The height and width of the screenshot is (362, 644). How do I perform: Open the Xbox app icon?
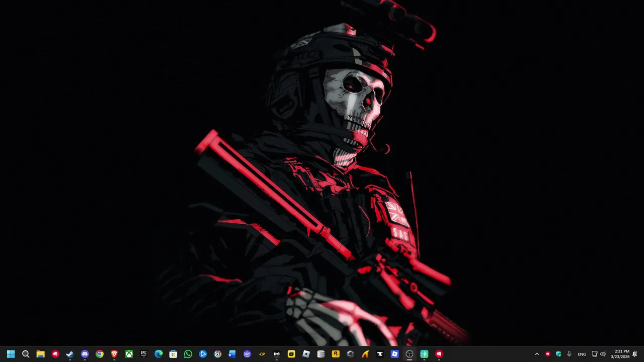click(129, 354)
